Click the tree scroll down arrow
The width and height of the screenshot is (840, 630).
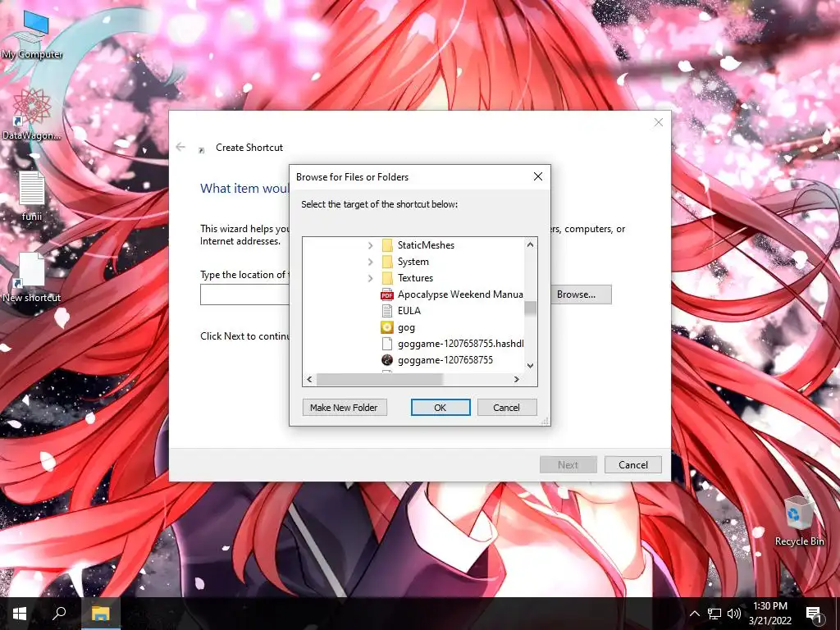click(x=531, y=366)
